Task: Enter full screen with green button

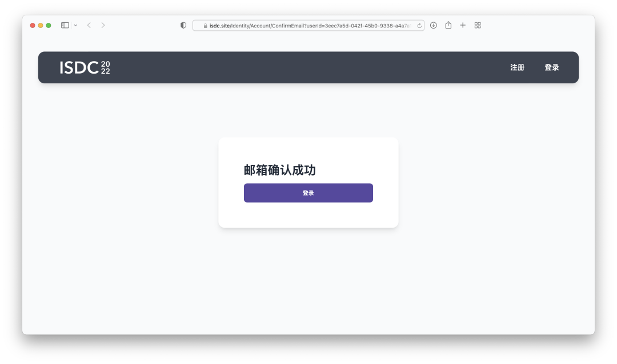Action: (x=49, y=25)
